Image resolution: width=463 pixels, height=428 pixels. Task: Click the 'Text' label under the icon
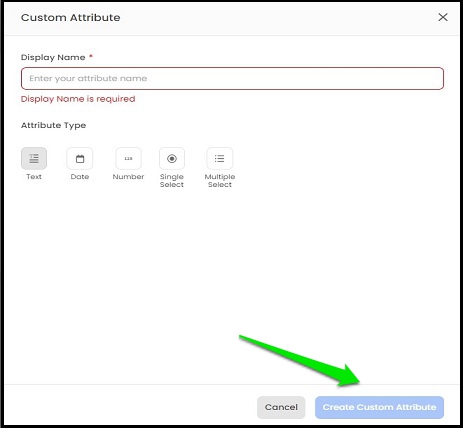(x=34, y=177)
